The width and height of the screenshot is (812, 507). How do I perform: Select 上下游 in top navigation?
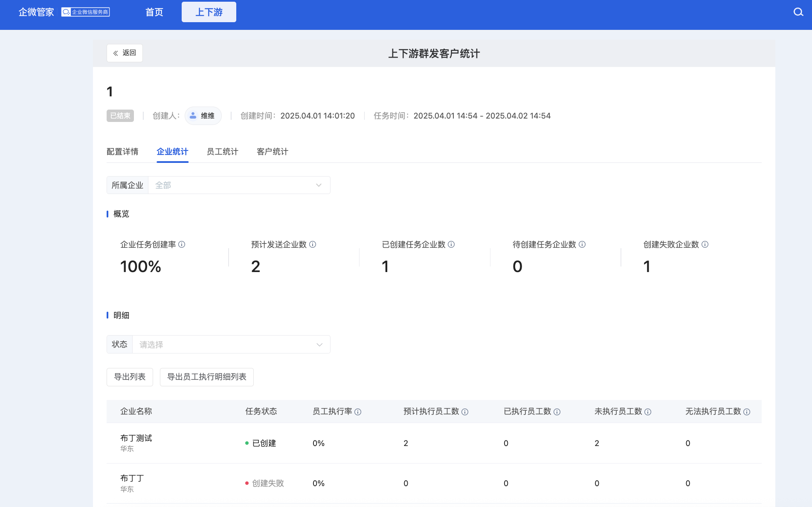coord(209,12)
